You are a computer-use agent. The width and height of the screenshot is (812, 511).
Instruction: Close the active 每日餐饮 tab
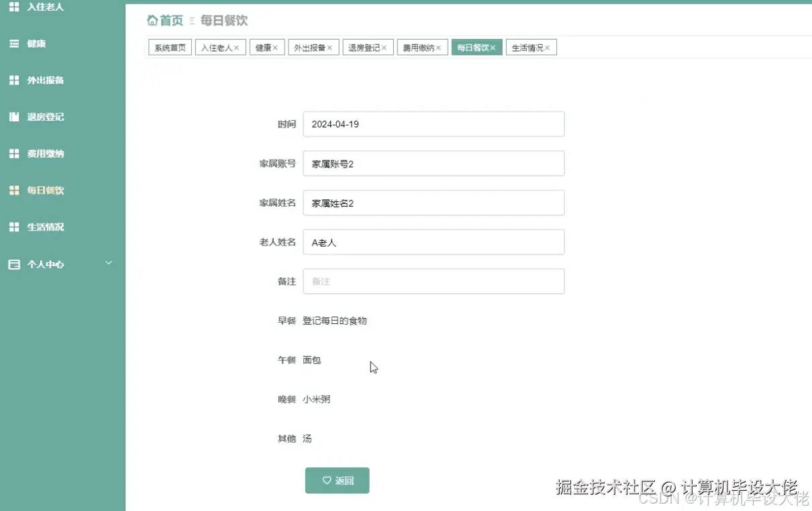(493, 48)
